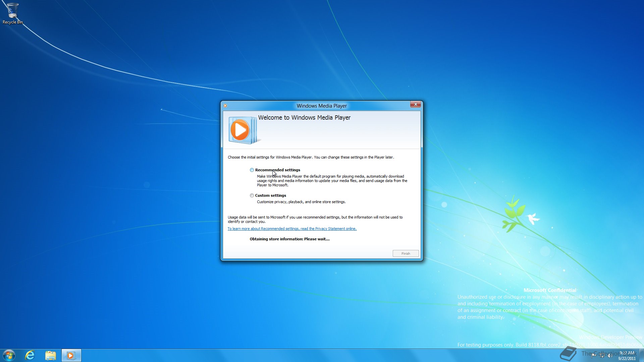Viewport: 644px width, 362px height.
Task: Open the Privacy Statement online link
Action: tap(292, 229)
